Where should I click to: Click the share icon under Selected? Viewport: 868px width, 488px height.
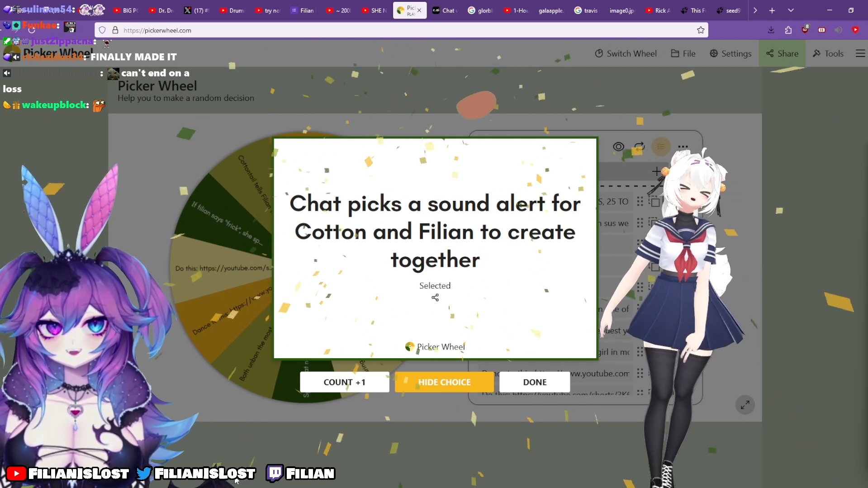[x=435, y=298]
